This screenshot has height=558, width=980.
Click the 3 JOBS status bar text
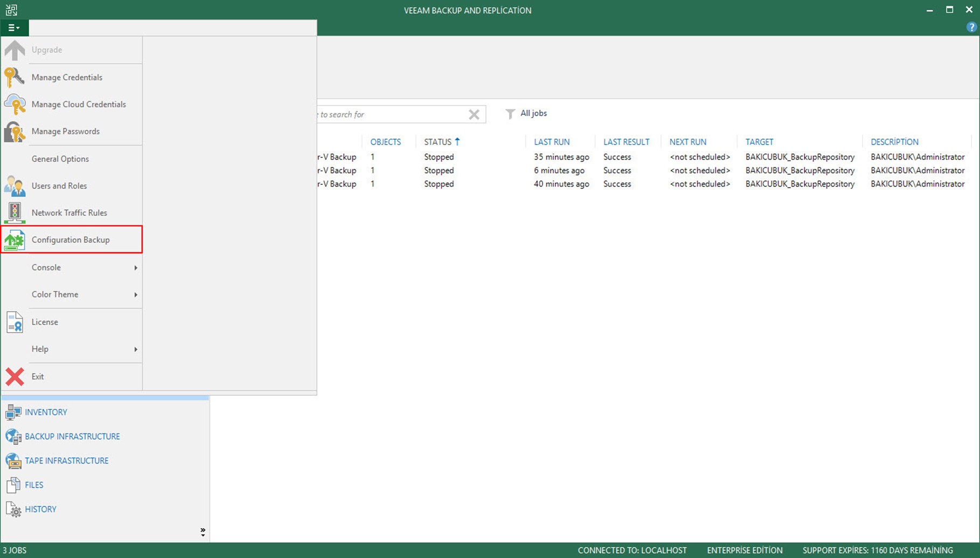coord(15,550)
